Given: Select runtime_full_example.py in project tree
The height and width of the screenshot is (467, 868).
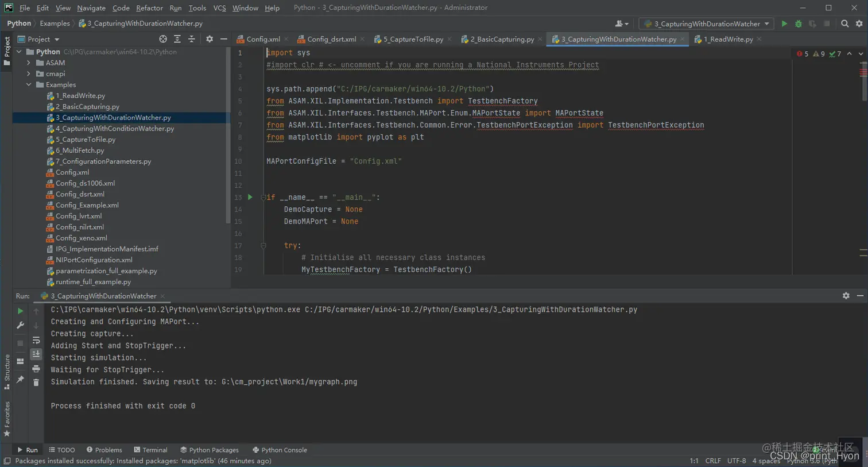Looking at the screenshot, I should click(x=93, y=281).
